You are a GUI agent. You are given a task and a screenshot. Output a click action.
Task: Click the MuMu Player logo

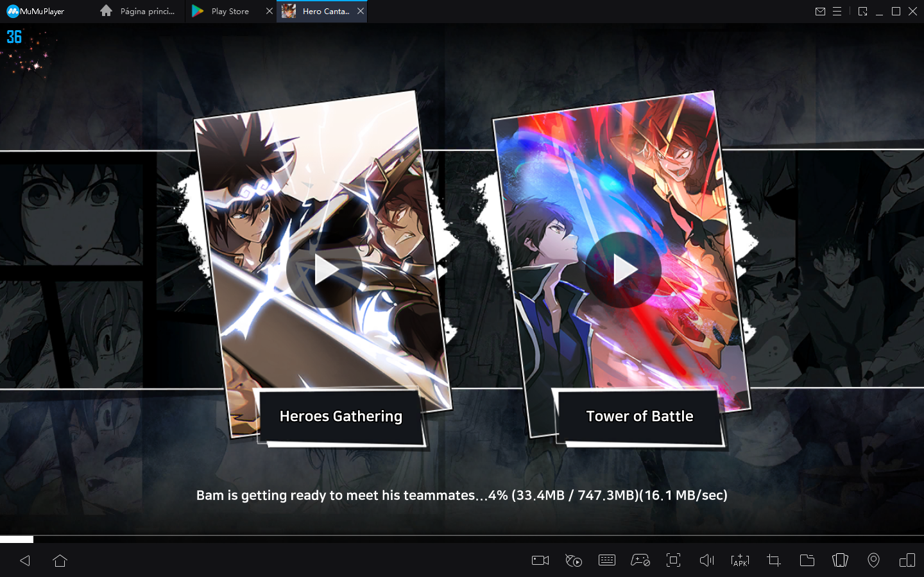click(35, 11)
